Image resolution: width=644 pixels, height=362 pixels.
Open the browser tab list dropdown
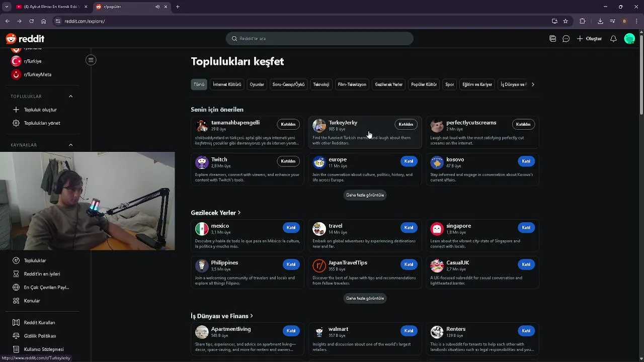click(x=7, y=7)
